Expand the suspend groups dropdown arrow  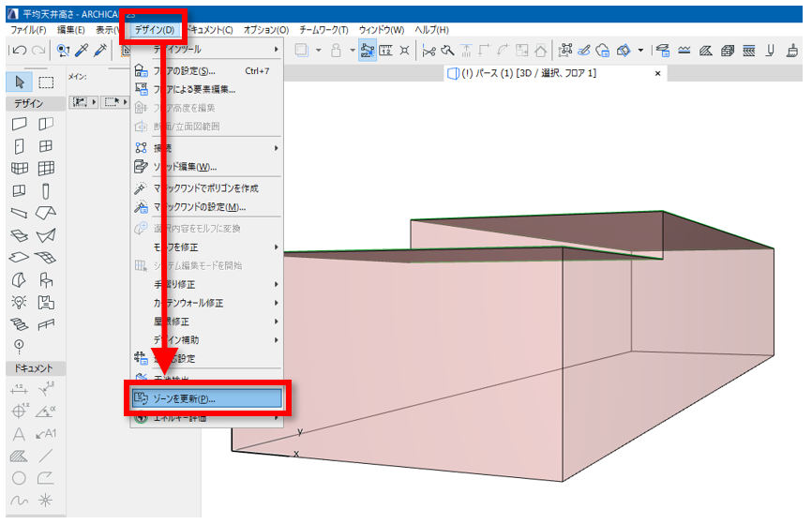(318, 51)
